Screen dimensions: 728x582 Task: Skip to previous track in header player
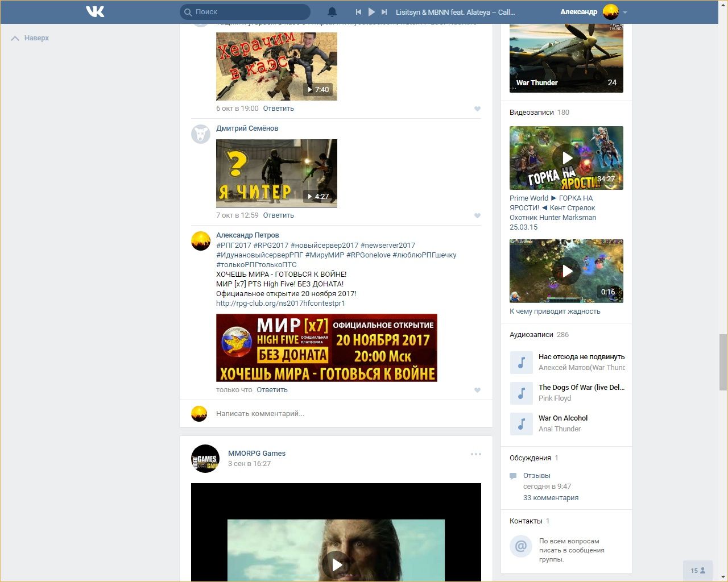[x=358, y=12]
